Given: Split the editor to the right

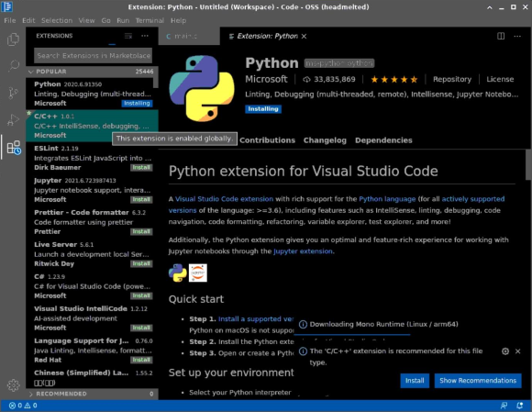Looking at the screenshot, I should 501,36.
